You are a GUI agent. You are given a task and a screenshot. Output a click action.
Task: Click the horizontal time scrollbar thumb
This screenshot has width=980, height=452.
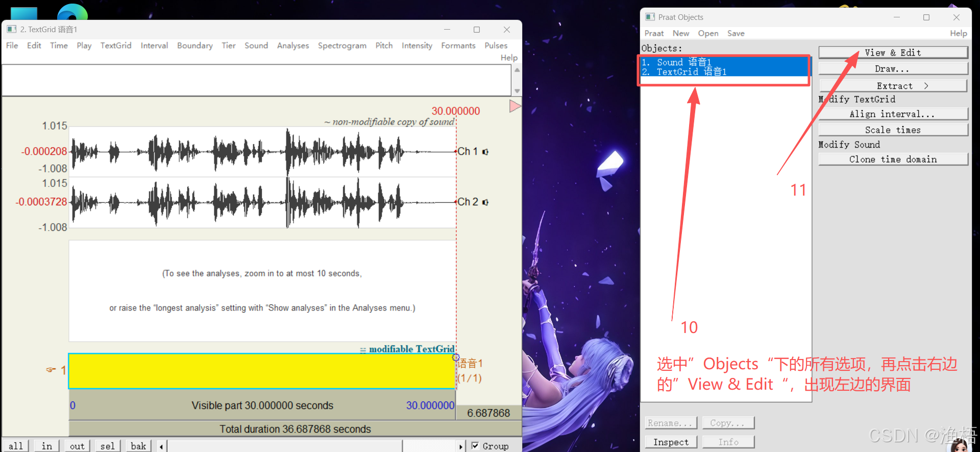click(285, 446)
